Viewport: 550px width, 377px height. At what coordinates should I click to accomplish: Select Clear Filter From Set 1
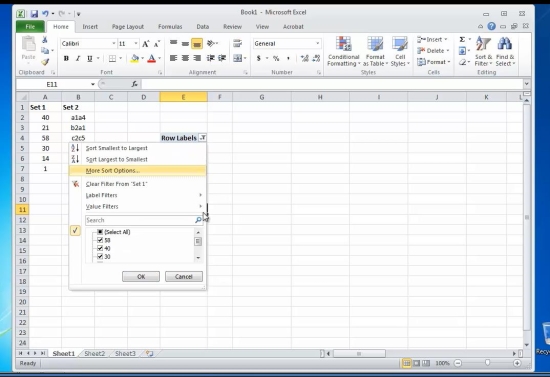coord(138,184)
